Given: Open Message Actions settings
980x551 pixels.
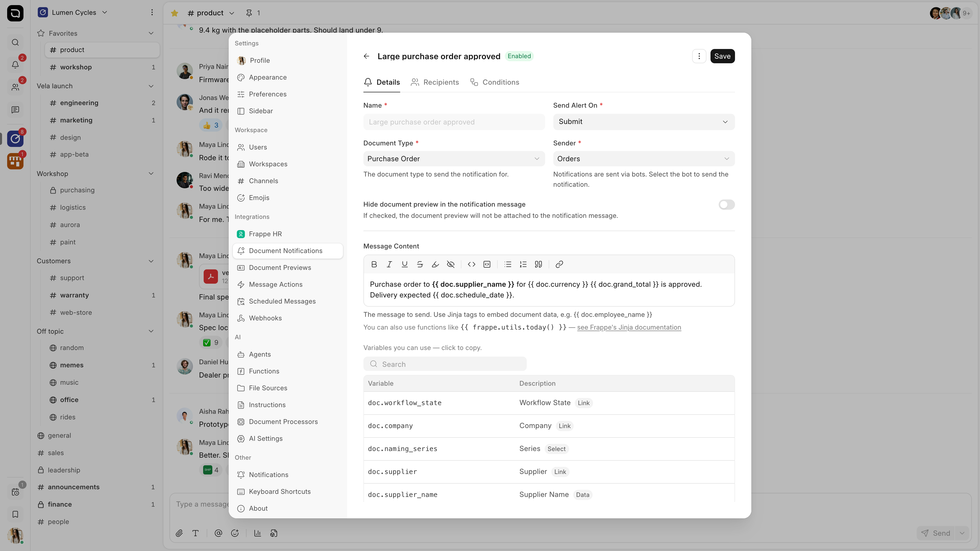Looking at the screenshot, I should pyautogui.click(x=288, y=284).
